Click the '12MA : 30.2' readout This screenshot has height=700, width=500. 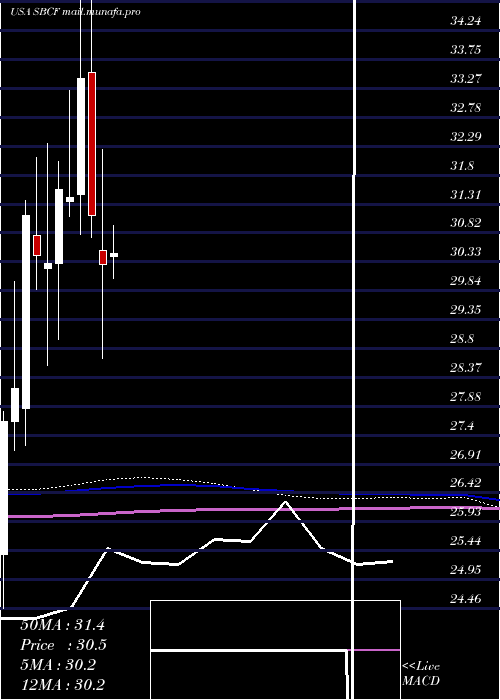click(62, 685)
